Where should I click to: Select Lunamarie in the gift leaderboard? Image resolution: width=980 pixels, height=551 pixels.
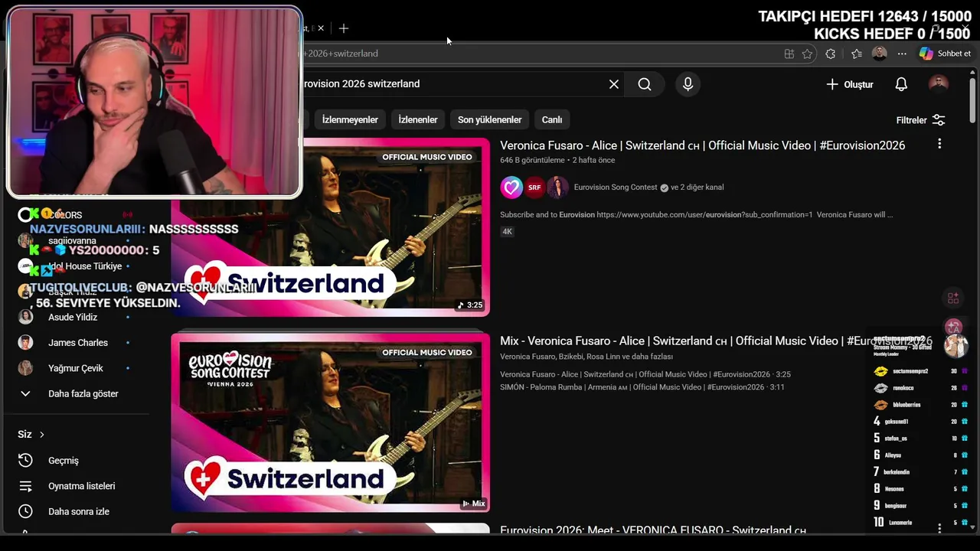tap(922, 523)
